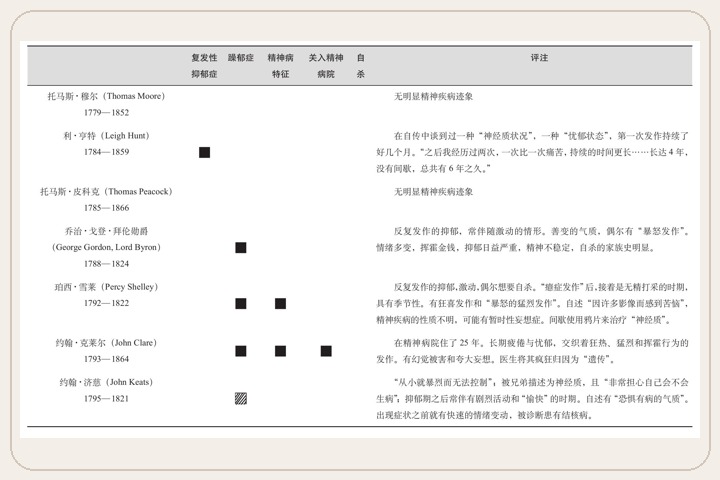Click the 自杀 column header
The height and width of the screenshot is (480, 720).
click(360, 66)
